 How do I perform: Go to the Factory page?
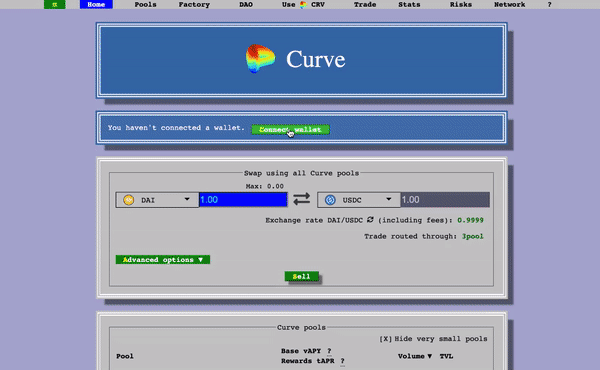[x=194, y=4]
